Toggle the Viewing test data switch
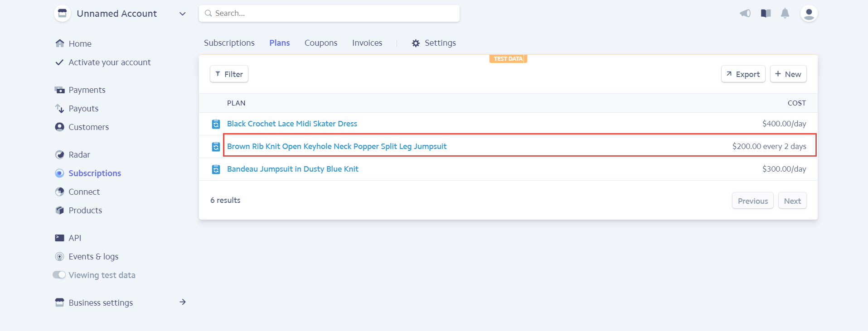The height and width of the screenshot is (331, 868). click(59, 275)
